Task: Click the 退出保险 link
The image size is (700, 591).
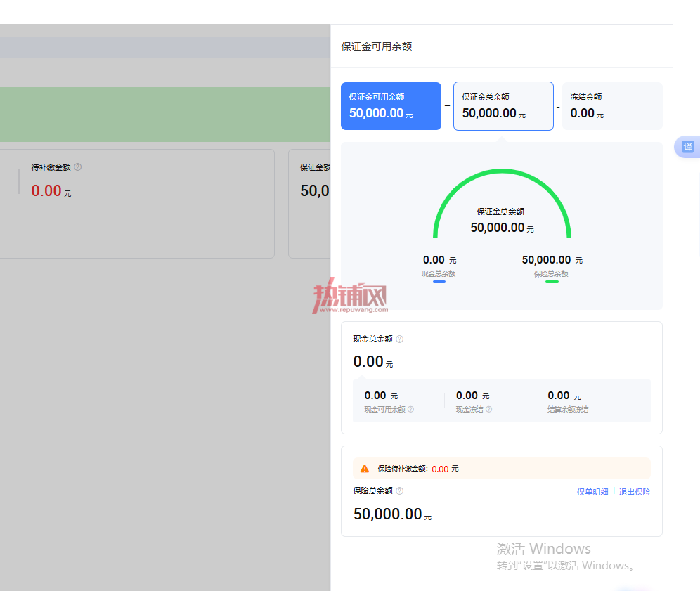Action: coord(635,492)
